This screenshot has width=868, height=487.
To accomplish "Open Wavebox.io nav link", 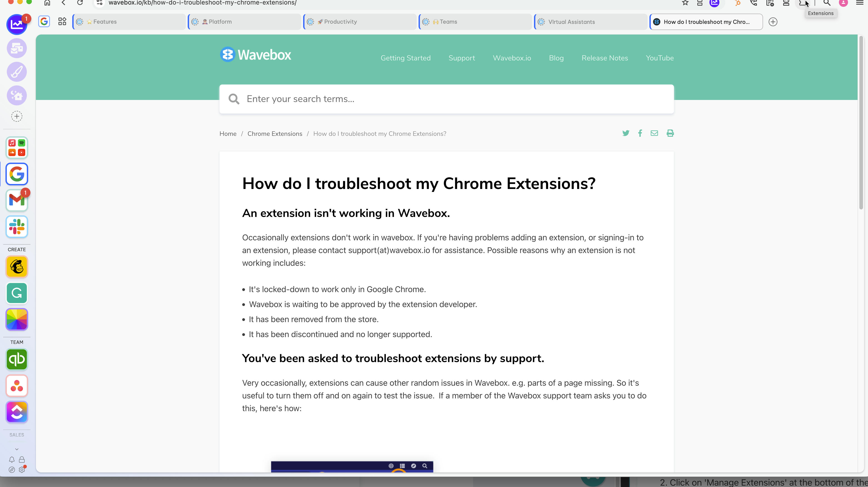I will click(x=512, y=58).
